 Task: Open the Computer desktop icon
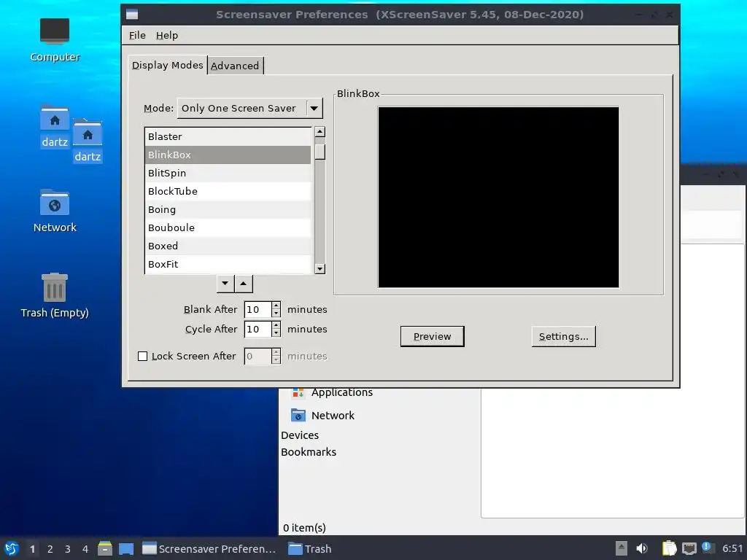tap(55, 40)
